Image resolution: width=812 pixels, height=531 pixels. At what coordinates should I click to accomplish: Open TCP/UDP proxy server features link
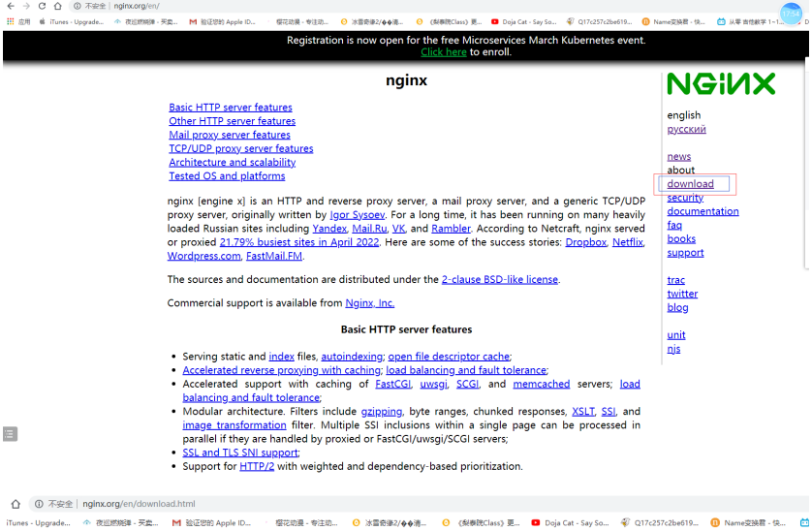[241, 148]
